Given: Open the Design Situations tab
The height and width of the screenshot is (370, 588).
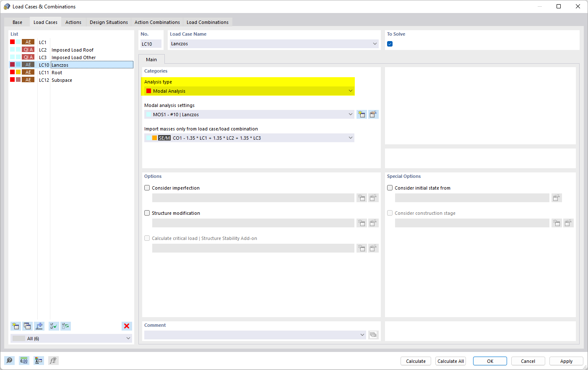Looking at the screenshot, I should 108,22.
